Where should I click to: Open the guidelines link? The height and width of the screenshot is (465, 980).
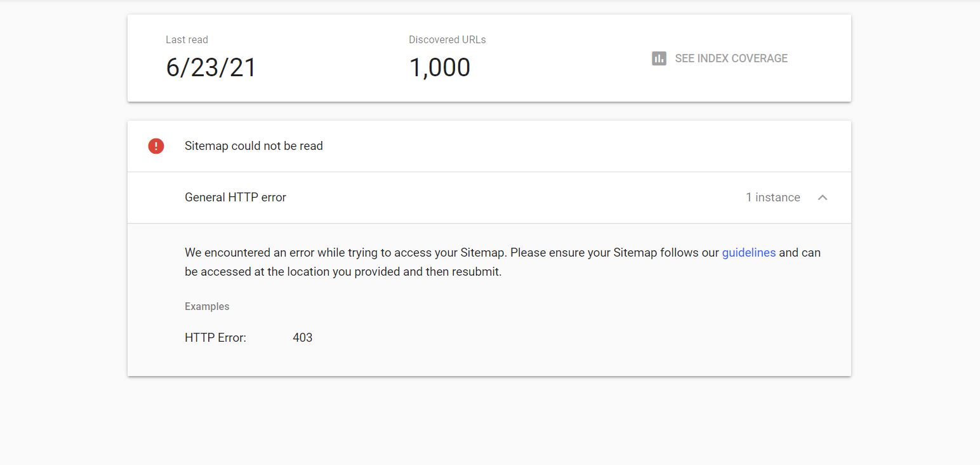749,252
